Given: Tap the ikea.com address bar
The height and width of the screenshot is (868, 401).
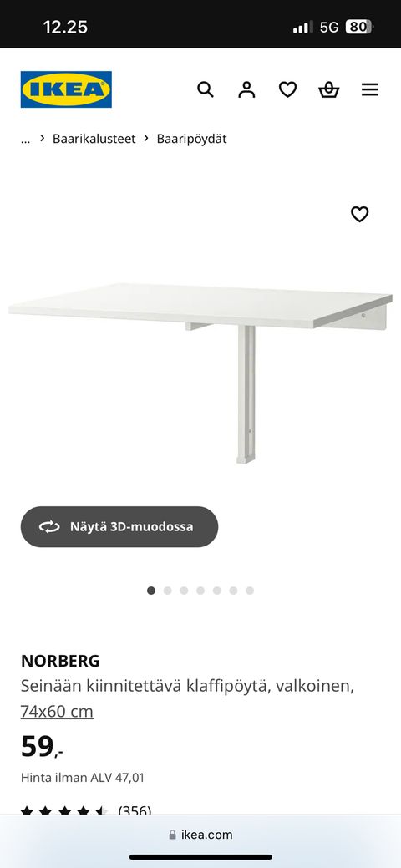Looking at the screenshot, I should [200, 835].
